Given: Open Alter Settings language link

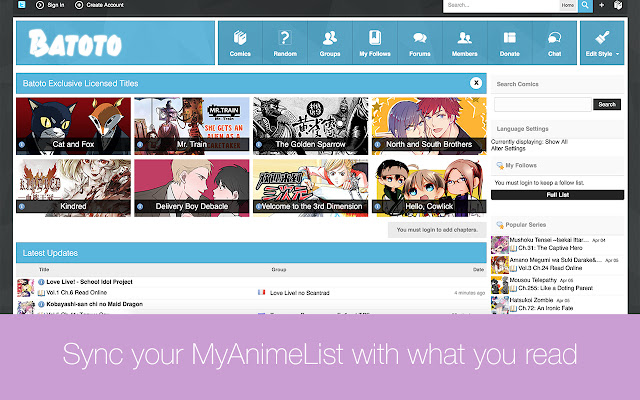Looking at the screenshot, I should pos(508,149).
